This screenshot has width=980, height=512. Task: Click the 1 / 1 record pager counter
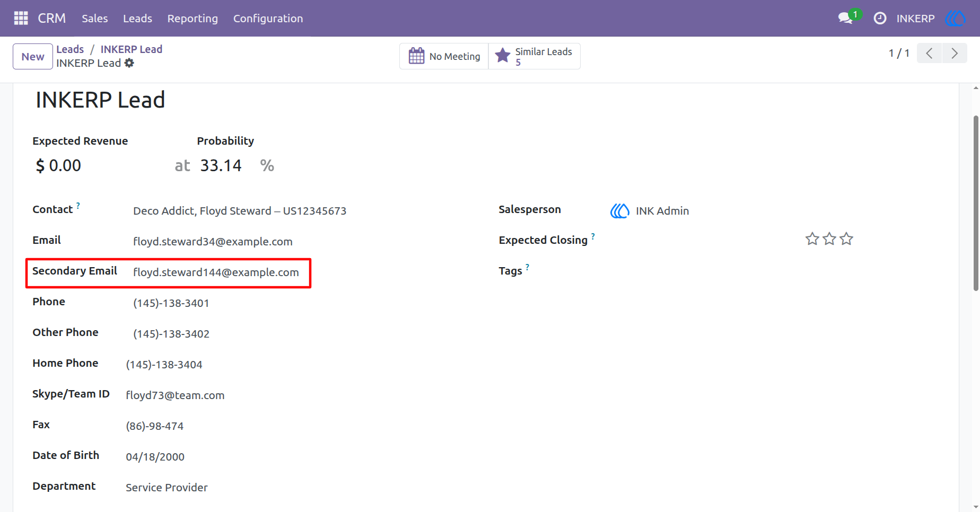click(x=899, y=53)
